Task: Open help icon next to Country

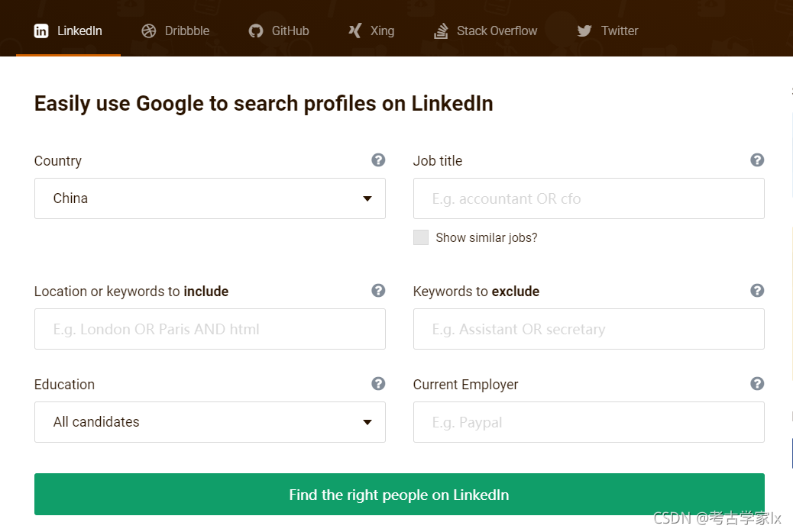Action: [x=378, y=160]
